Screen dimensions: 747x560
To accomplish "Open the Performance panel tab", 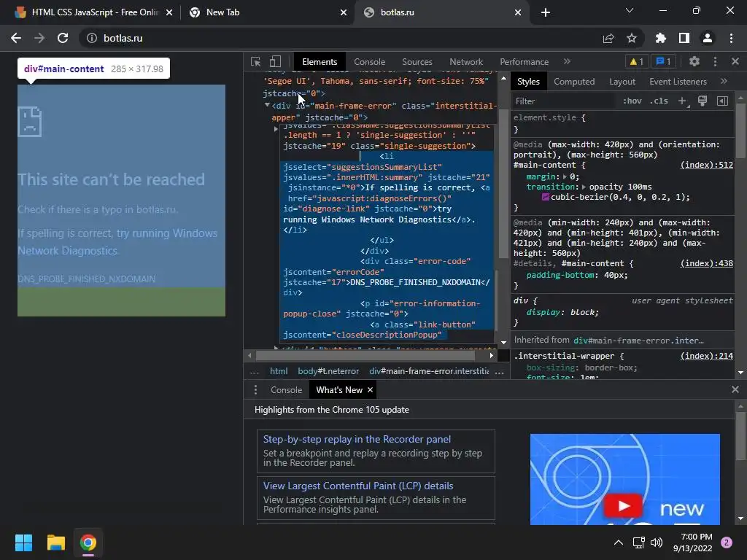I will click(x=524, y=62).
